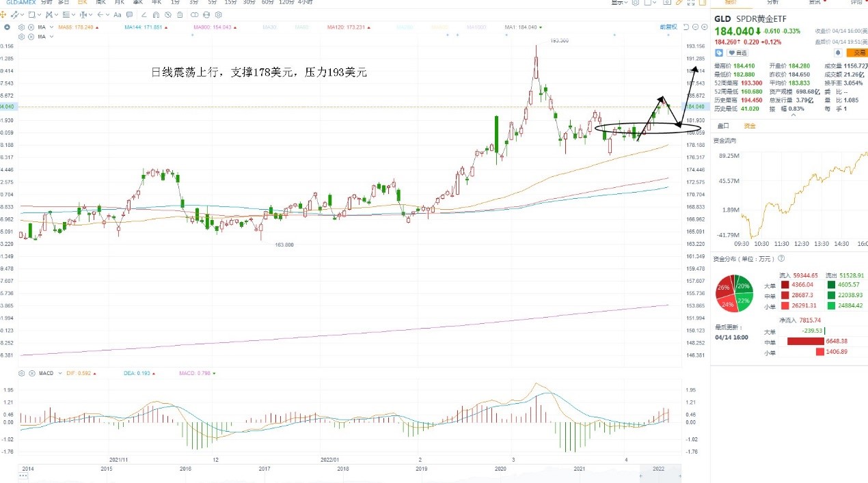Select the rectangle shape drawing tool
Image resolution: width=868 pixels, height=483 pixels.
32,14
